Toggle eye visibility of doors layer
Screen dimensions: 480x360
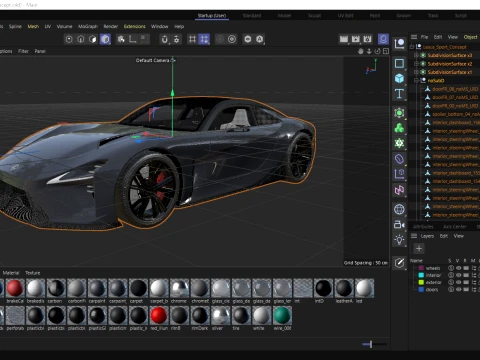click(459, 290)
